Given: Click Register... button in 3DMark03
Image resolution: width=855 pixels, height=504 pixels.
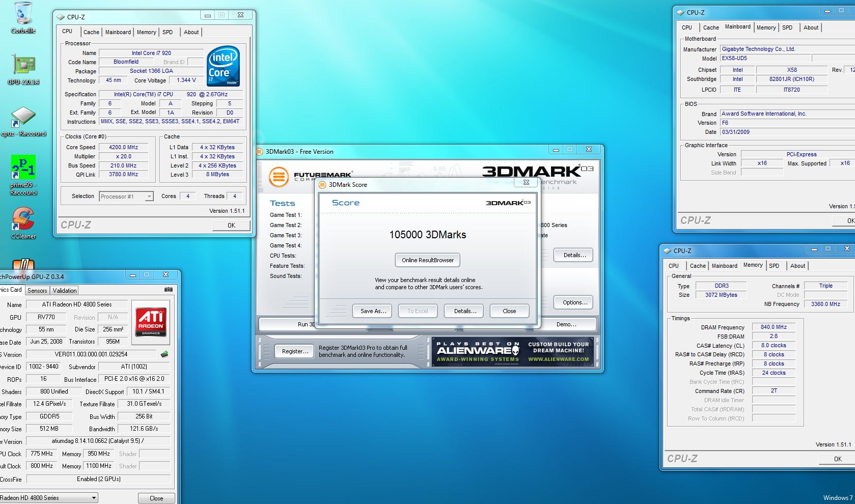Looking at the screenshot, I should tap(295, 351).
